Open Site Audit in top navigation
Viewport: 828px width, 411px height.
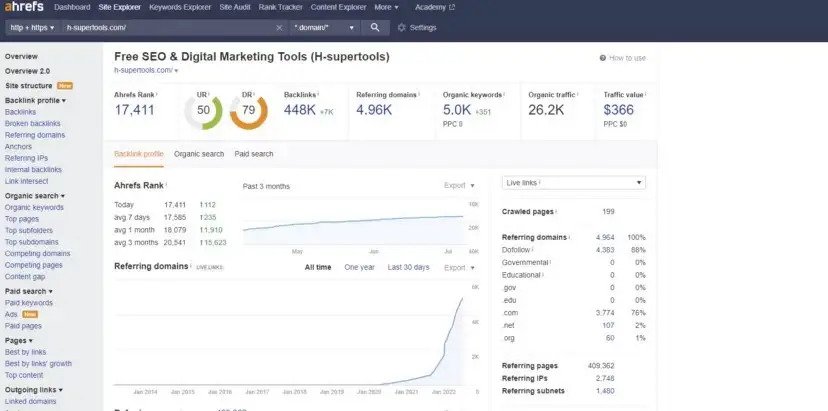[x=235, y=7]
